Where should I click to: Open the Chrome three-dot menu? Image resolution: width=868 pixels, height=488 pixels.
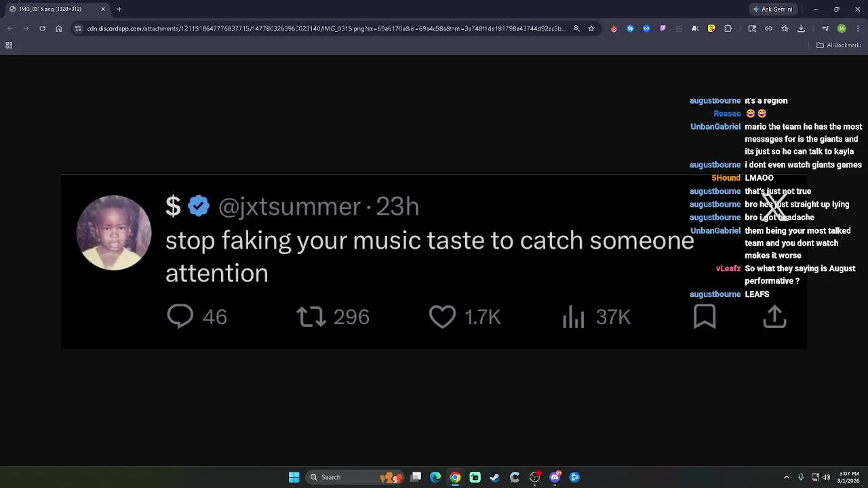(x=858, y=28)
